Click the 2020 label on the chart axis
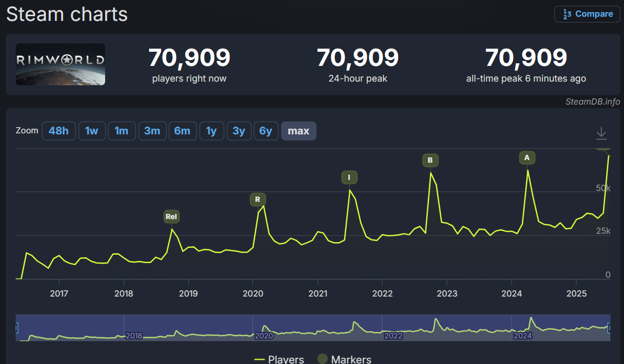 253,293
